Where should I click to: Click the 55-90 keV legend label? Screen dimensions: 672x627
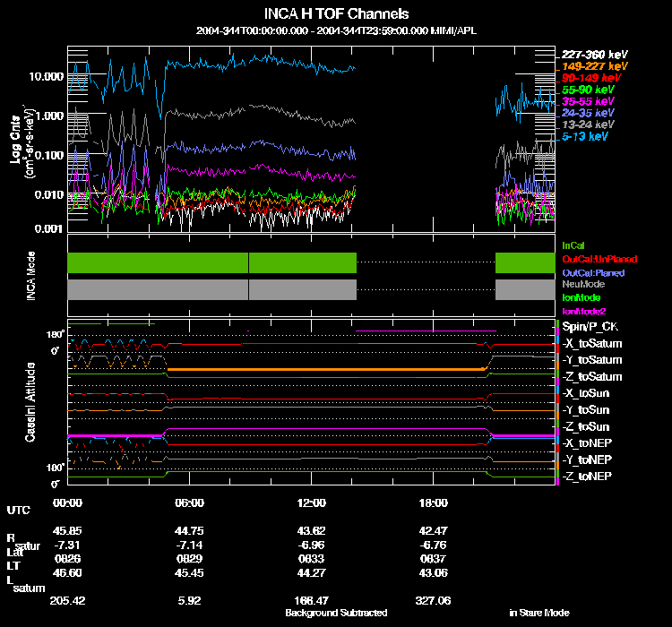pyautogui.click(x=588, y=90)
